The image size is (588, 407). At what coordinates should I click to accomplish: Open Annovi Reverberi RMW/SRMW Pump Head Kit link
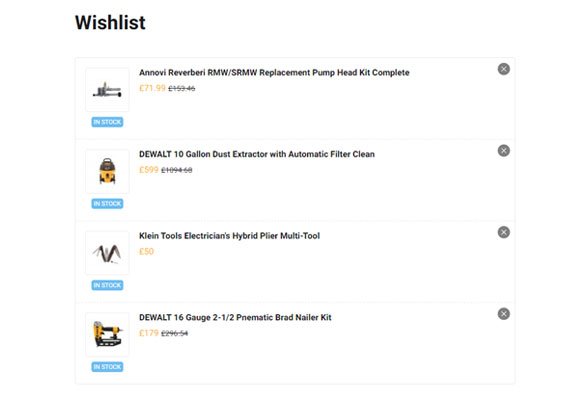tap(274, 72)
